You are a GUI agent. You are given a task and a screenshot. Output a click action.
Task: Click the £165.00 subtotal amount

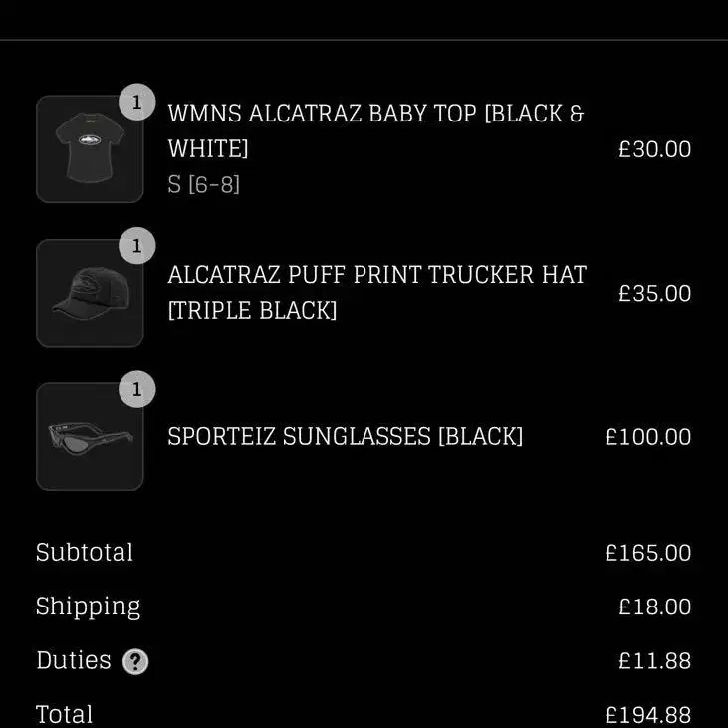click(x=648, y=553)
